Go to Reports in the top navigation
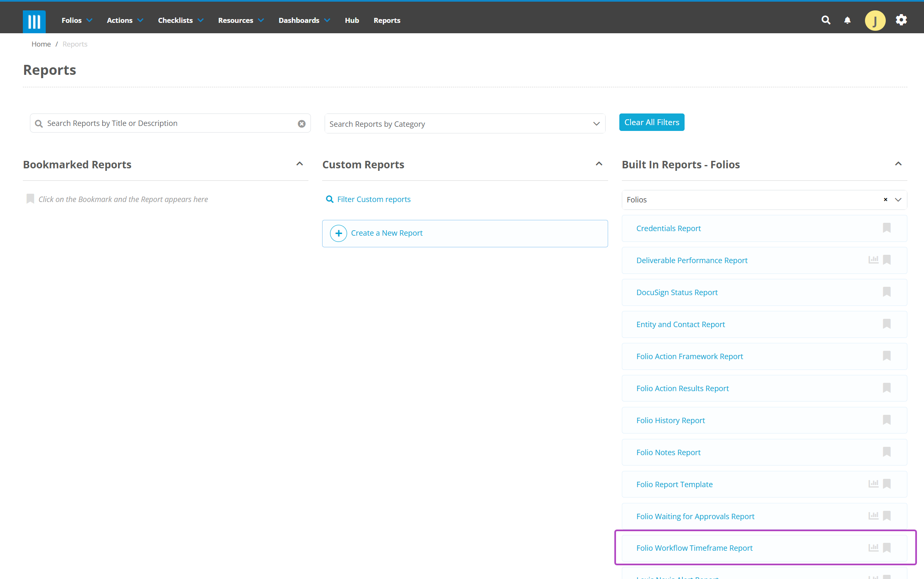The width and height of the screenshot is (924, 579). (387, 20)
